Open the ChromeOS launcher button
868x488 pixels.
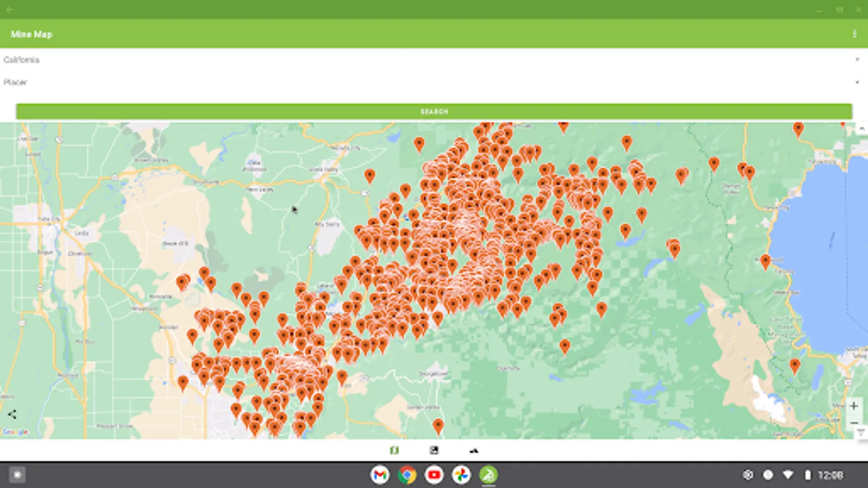pyautogui.click(x=17, y=475)
